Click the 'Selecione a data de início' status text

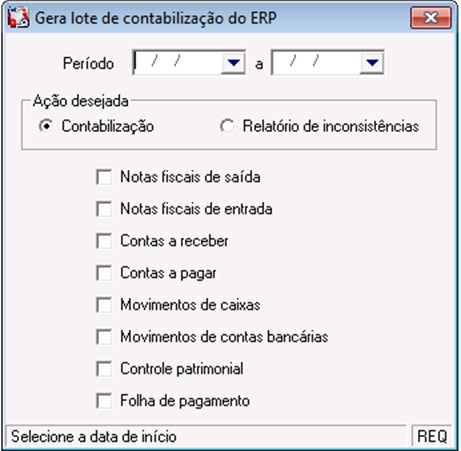click(94, 436)
